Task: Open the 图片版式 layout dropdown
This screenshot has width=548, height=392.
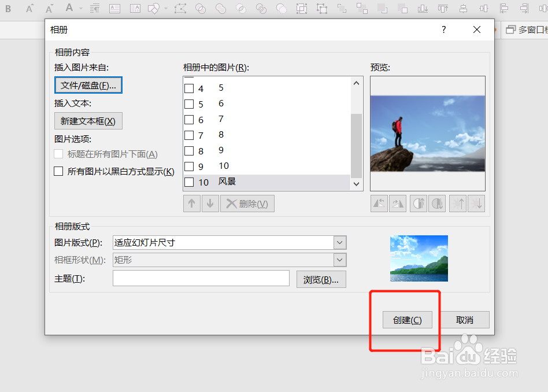Action: click(x=340, y=242)
